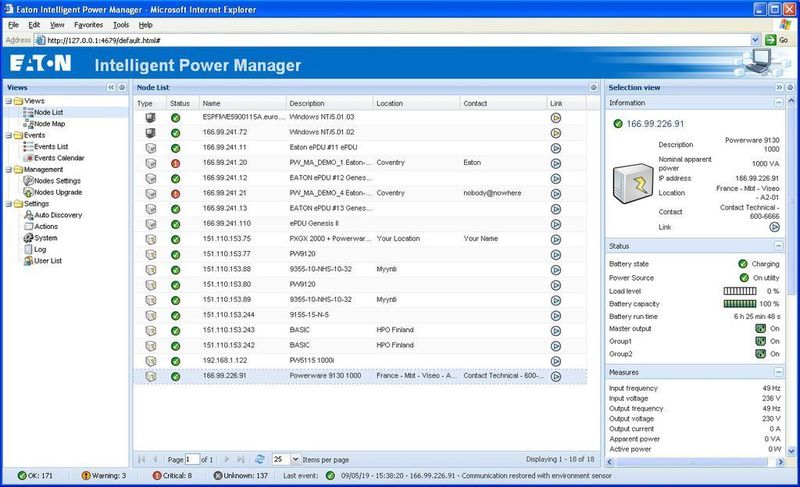Image resolution: width=800 pixels, height=487 pixels.
Task: Open Events List tree item
Action: pos(51,146)
